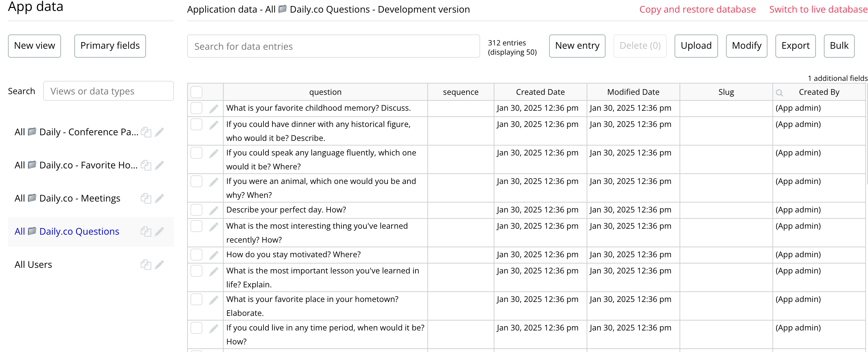Select checkbox for 'Describe your perfect day' row
The width and height of the screenshot is (868, 352).
(196, 210)
